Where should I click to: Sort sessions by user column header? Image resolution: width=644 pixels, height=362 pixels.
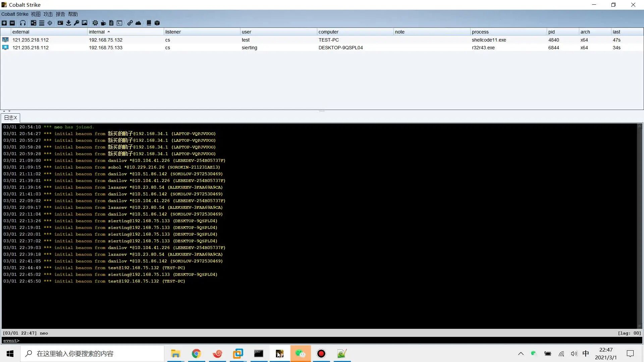pyautogui.click(x=278, y=32)
